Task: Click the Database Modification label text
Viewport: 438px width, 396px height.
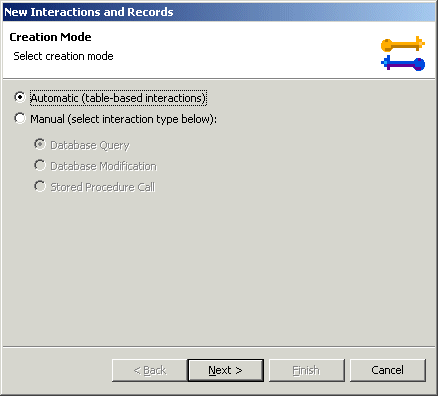Action: 103,166
